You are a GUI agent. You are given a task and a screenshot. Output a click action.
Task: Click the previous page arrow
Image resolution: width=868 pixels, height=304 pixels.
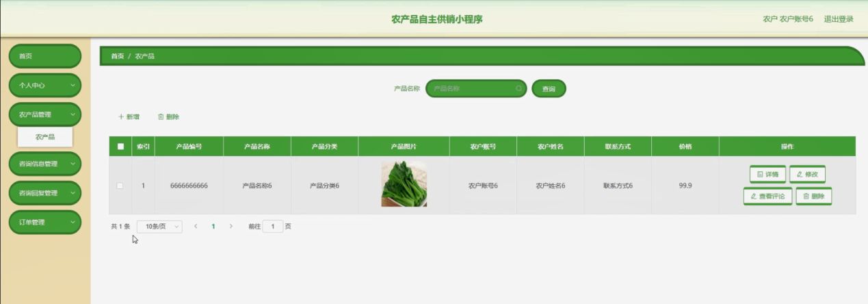(196, 226)
